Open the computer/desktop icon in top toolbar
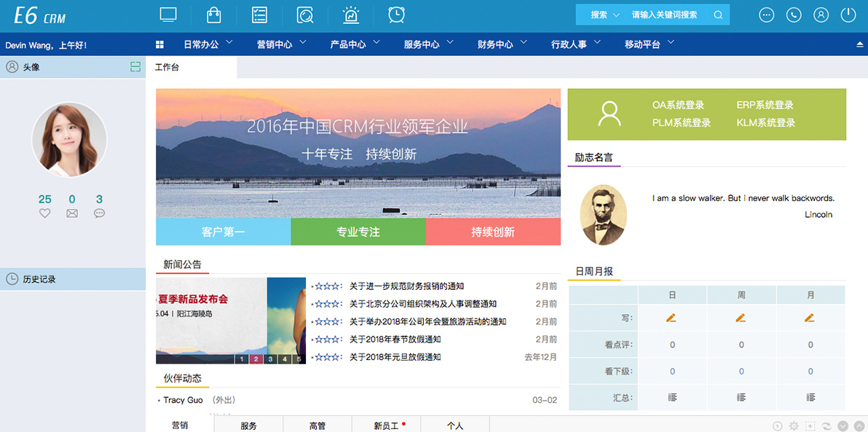The image size is (868, 432). point(168,14)
